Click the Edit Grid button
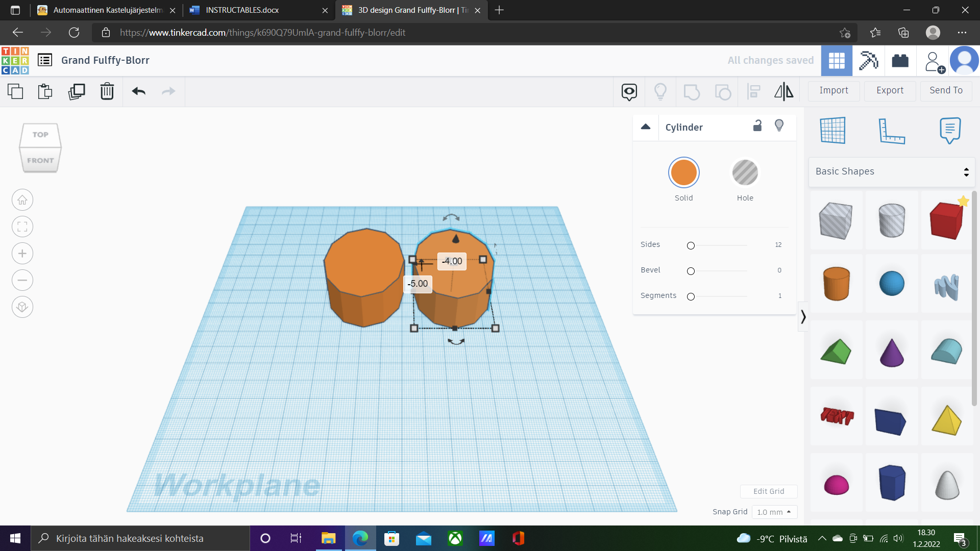Image resolution: width=980 pixels, height=551 pixels. click(768, 491)
